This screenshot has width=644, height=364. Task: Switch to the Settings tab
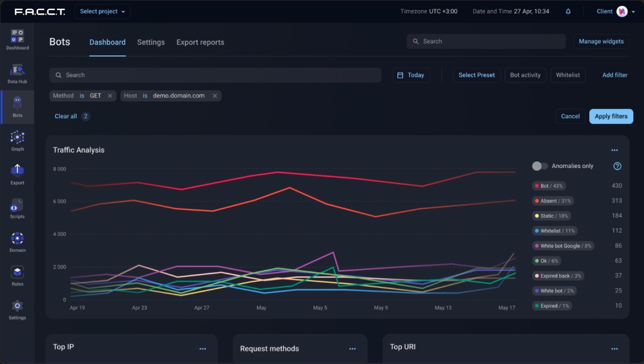[151, 43]
